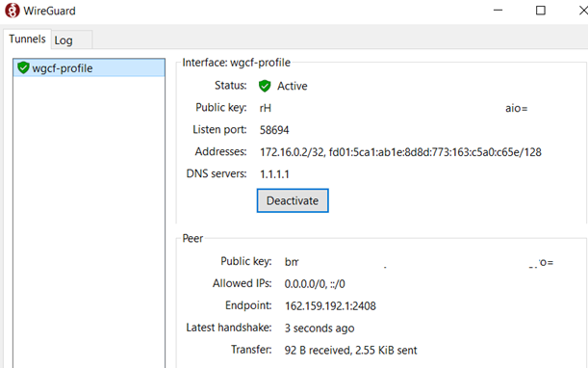Click transfer value '92 B received, 2.55 KiB sent'

[x=350, y=351]
